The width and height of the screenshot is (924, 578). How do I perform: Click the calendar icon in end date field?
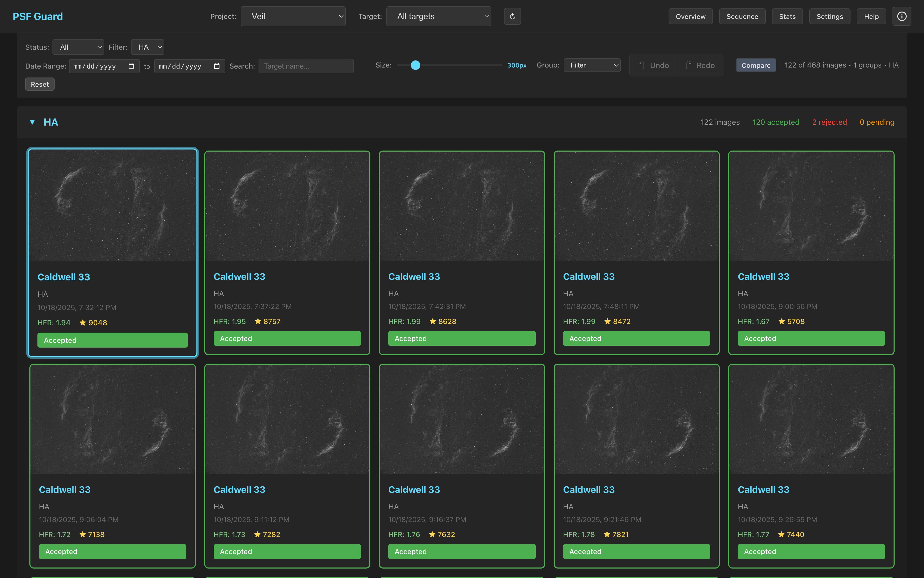217,66
